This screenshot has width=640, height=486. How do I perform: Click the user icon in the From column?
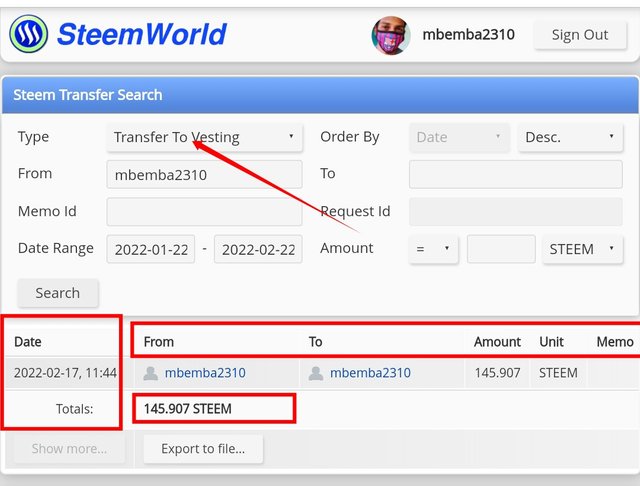pos(151,373)
